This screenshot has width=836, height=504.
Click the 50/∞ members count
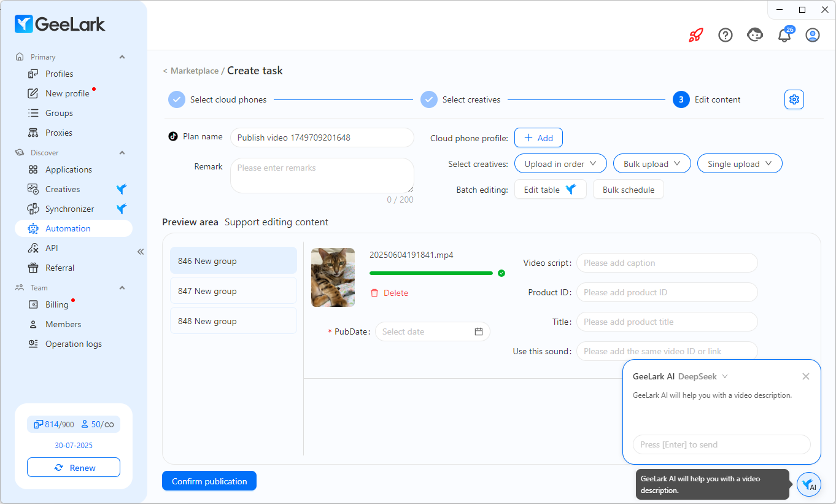coord(98,424)
